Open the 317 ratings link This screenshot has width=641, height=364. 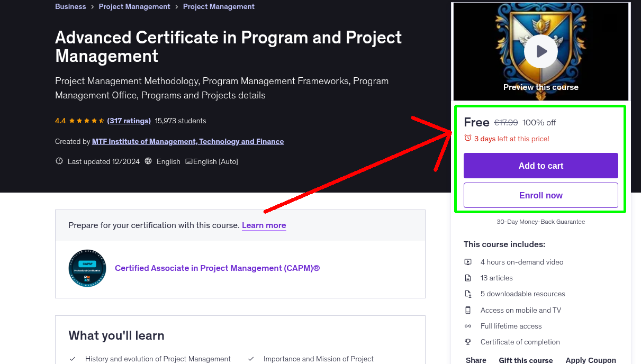tap(129, 121)
